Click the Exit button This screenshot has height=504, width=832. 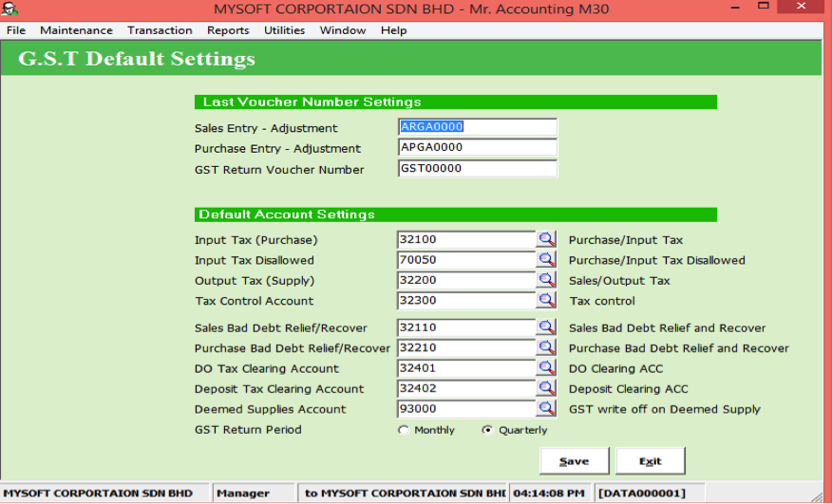[x=650, y=461]
